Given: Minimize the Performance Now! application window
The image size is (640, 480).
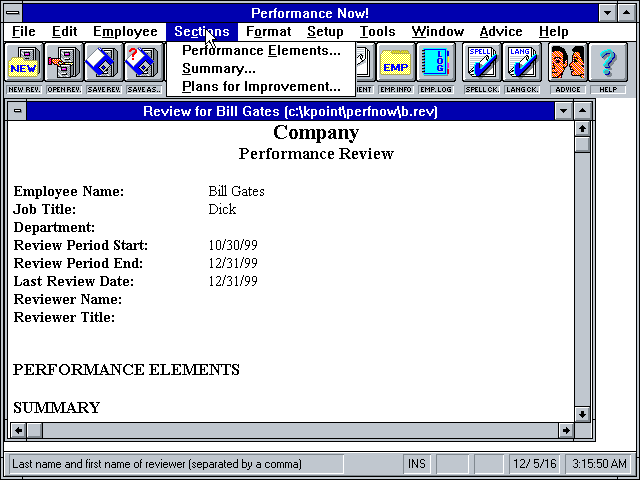Looking at the screenshot, I should pos(607,13).
